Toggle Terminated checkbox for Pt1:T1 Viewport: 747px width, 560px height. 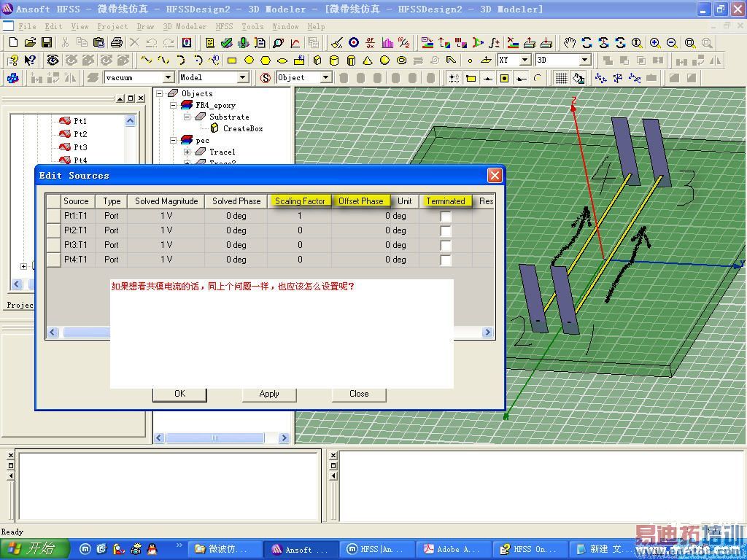(x=446, y=217)
